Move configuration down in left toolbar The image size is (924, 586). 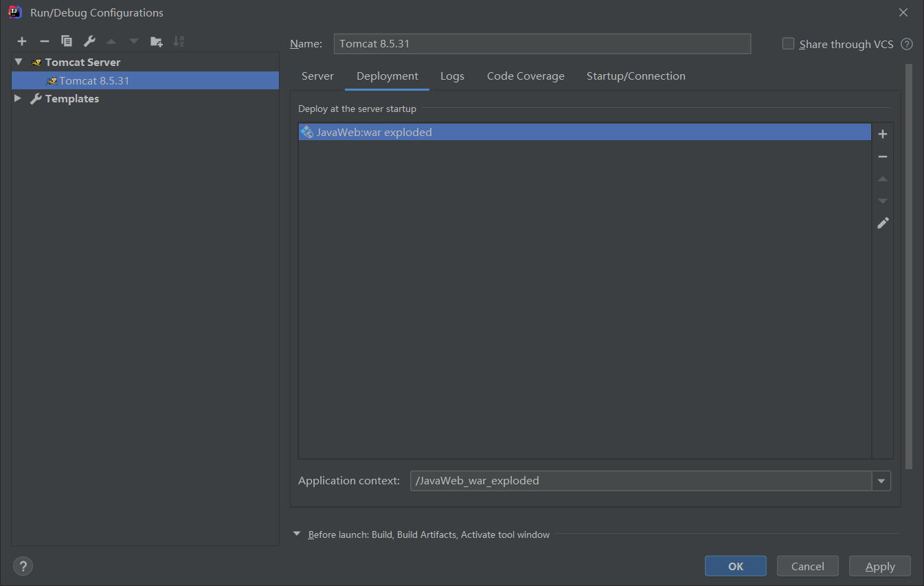click(x=134, y=41)
